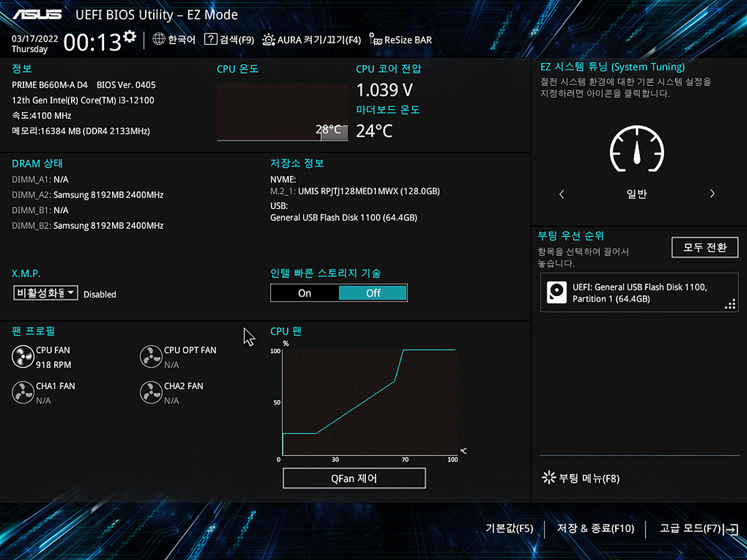Open the date and time settings gear
Viewport: 747px width, 560px height.
(x=129, y=37)
